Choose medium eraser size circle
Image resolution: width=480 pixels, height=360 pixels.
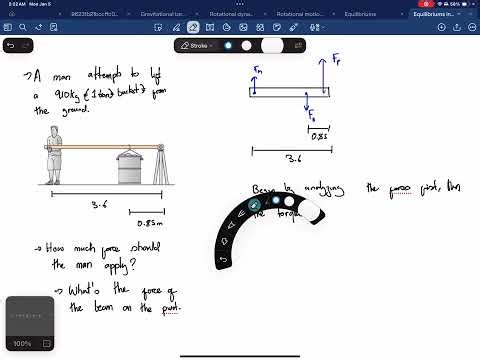pyautogui.click(x=246, y=46)
